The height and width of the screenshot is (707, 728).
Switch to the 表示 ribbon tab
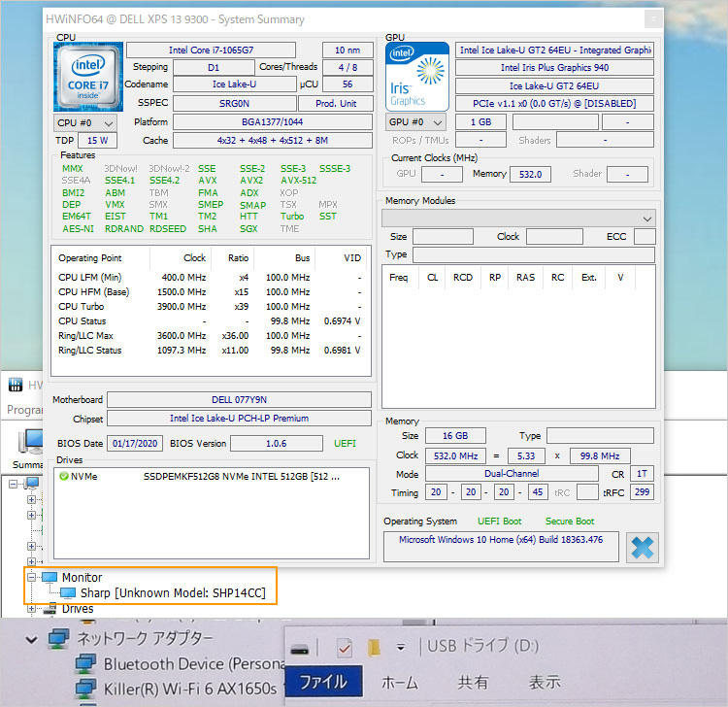pyautogui.click(x=545, y=683)
